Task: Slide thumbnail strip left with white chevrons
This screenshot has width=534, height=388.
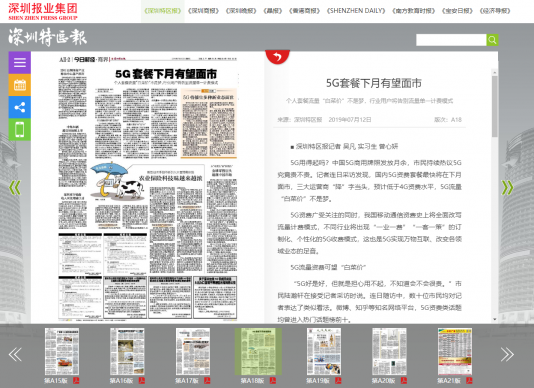Action: click(15, 355)
